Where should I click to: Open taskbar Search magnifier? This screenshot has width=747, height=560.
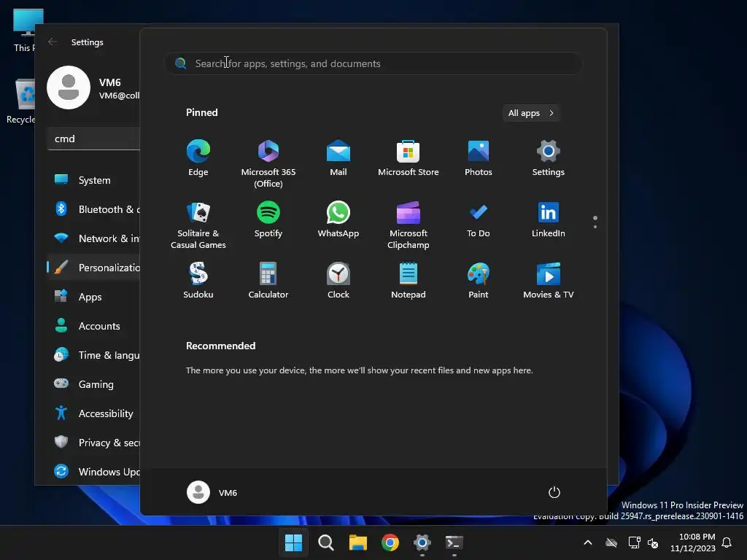(x=326, y=542)
